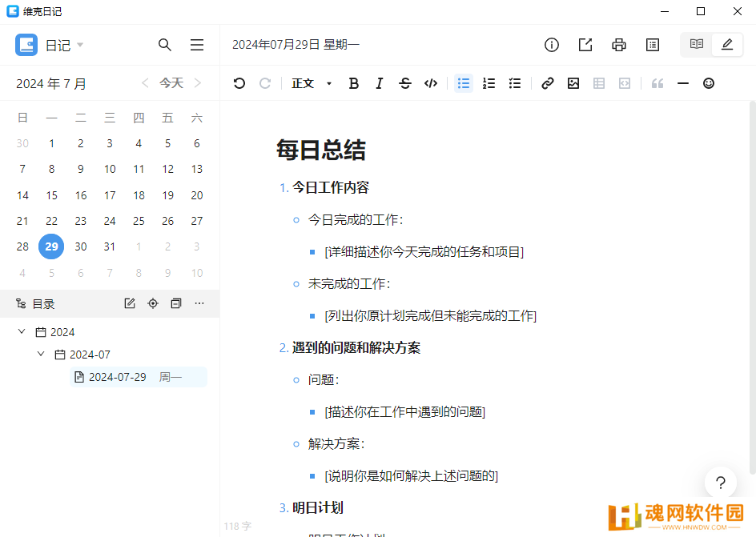Insert an image
Viewport: 756px width, 537px height.
573,83
